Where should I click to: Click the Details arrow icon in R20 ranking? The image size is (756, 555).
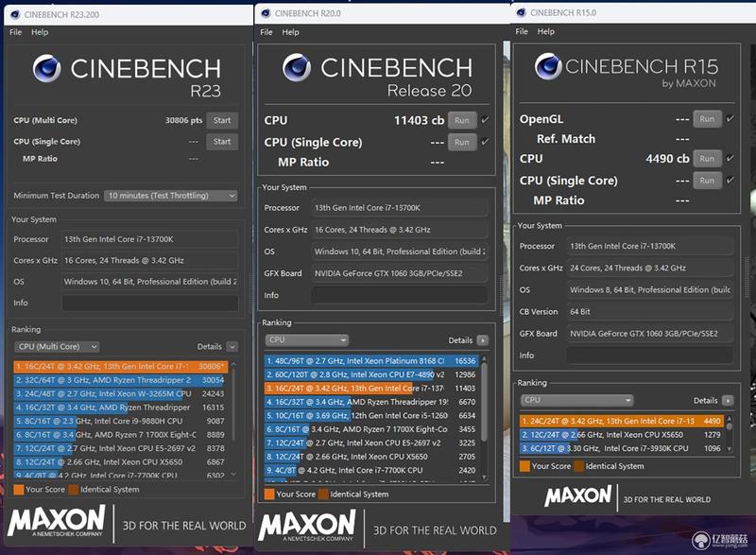[482, 340]
